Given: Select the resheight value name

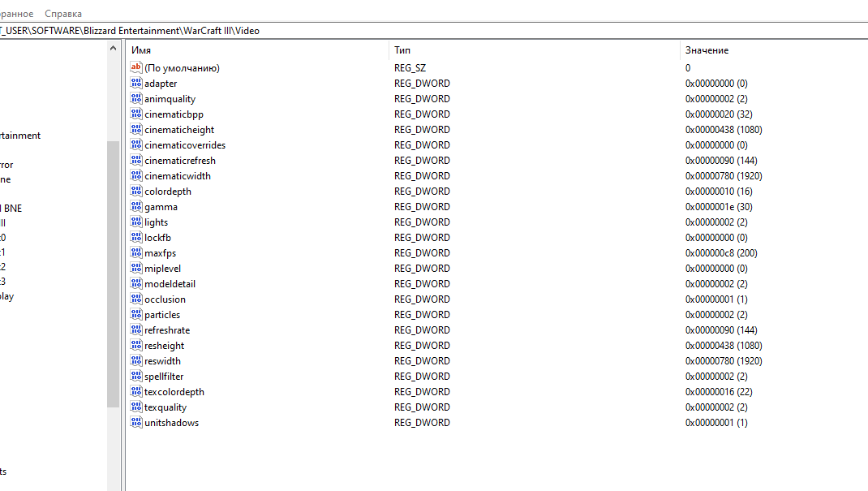Looking at the screenshot, I should click(165, 345).
